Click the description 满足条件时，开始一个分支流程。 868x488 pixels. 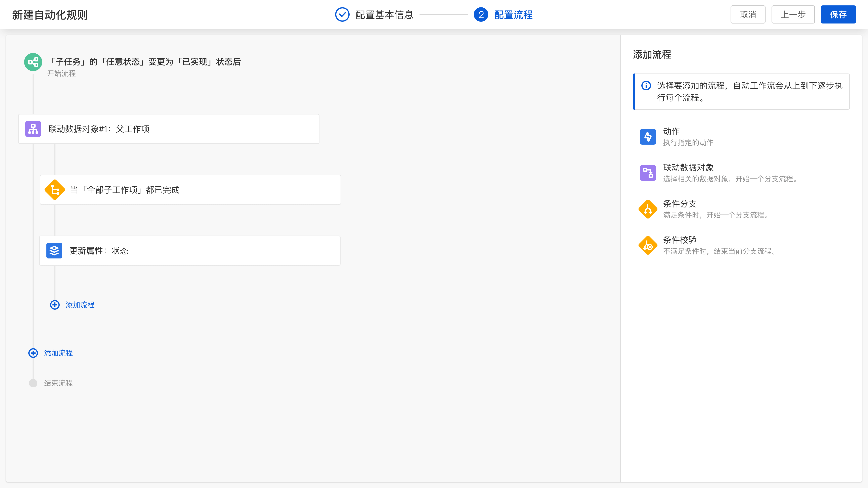717,215
